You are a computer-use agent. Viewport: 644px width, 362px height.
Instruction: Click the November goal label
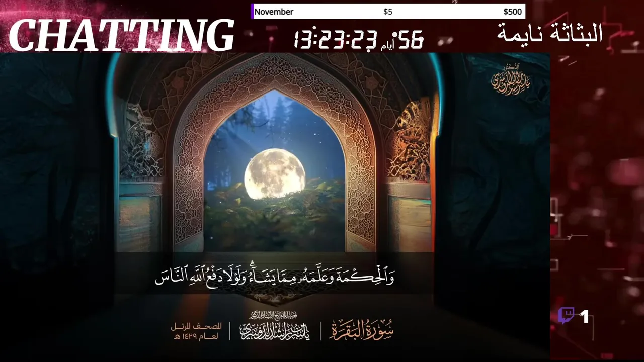(274, 12)
